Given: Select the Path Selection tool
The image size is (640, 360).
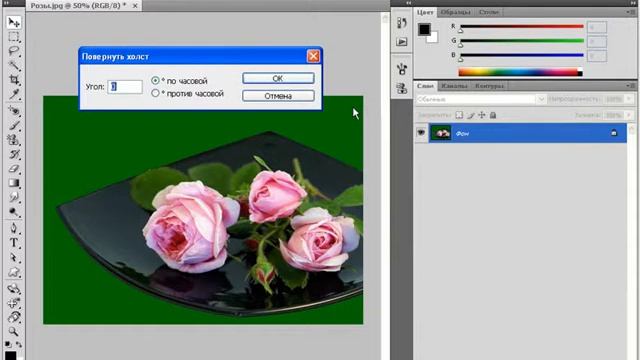Looking at the screenshot, I should [13, 258].
